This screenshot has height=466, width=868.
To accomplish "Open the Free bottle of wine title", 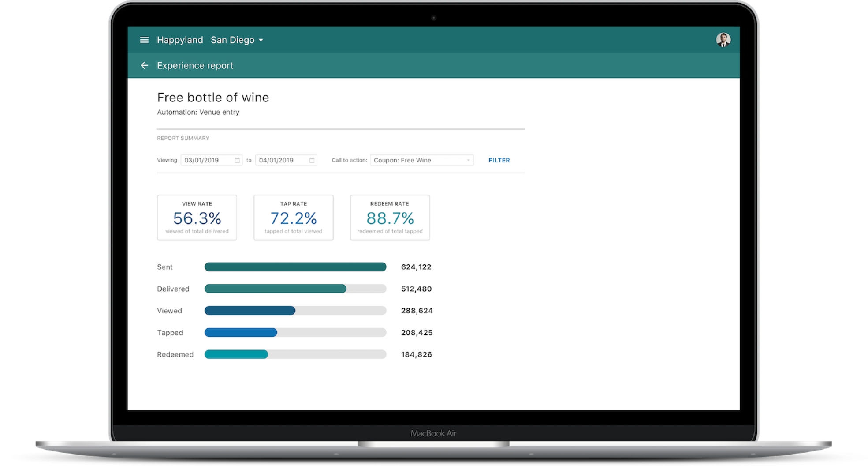I will 213,98.
